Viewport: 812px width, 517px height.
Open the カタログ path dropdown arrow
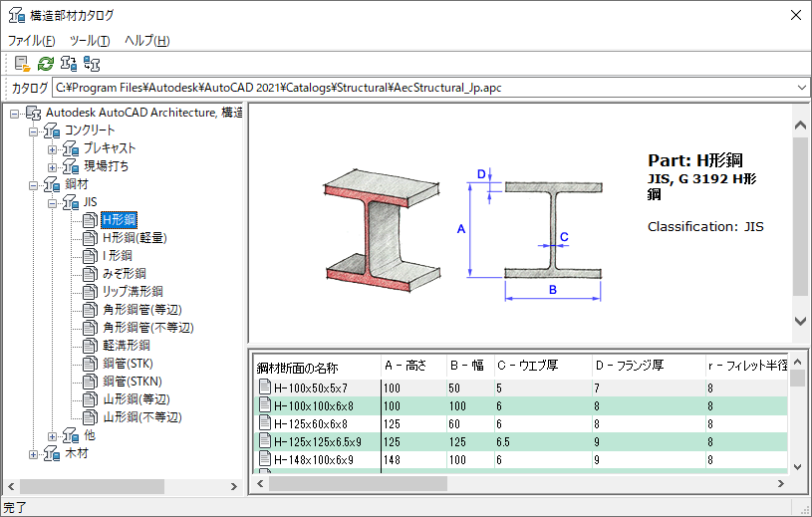point(802,88)
